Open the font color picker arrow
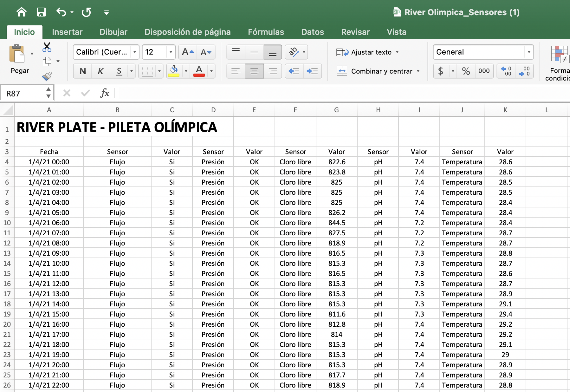 coord(211,71)
